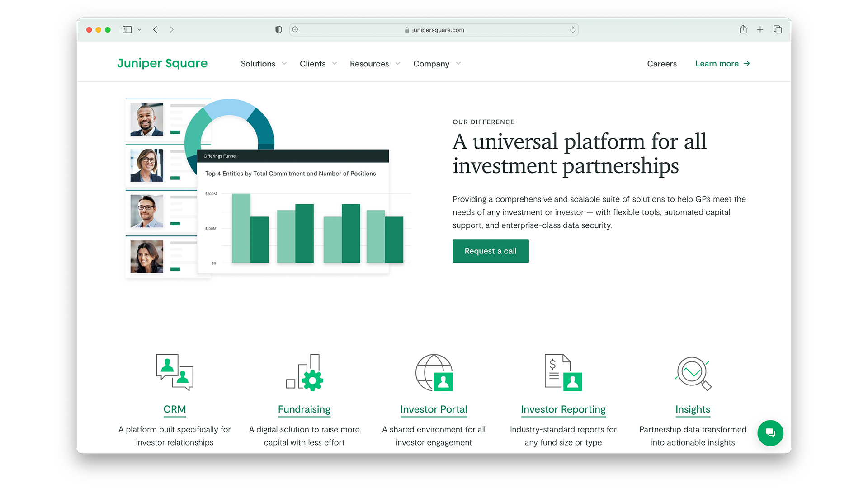Screen dimensions: 868x488
Task: Click the Safari share icon
Action: point(743,30)
